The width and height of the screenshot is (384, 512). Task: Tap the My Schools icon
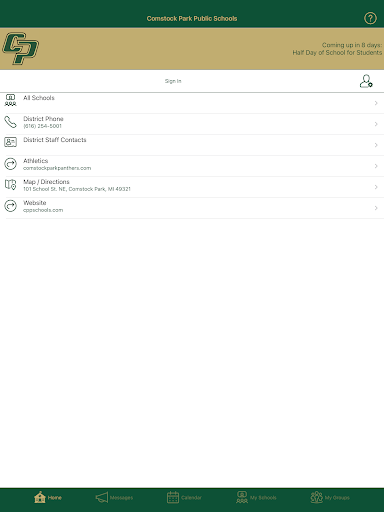(242, 497)
